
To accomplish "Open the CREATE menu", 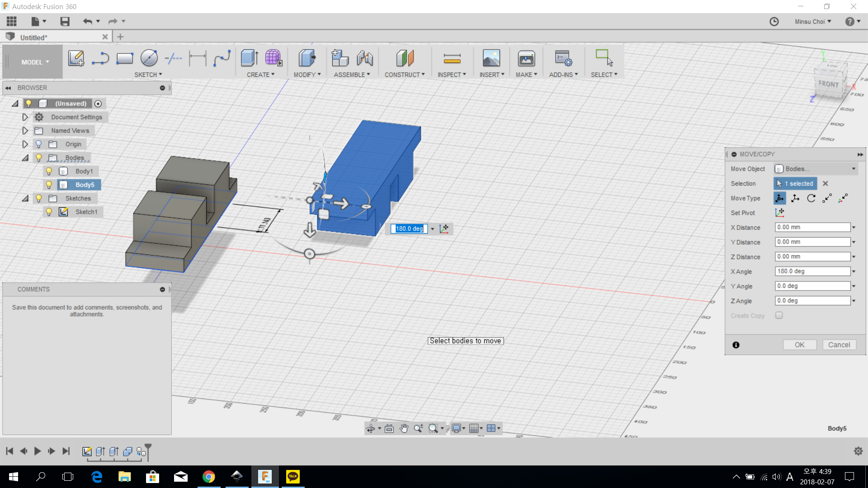I will pos(260,75).
